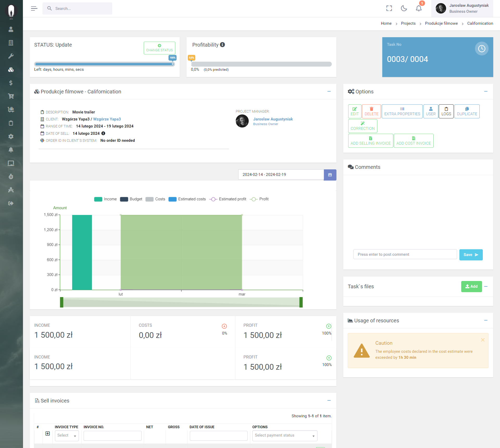Dismiss the Caution alert with X
500x448 pixels.
[483, 340]
